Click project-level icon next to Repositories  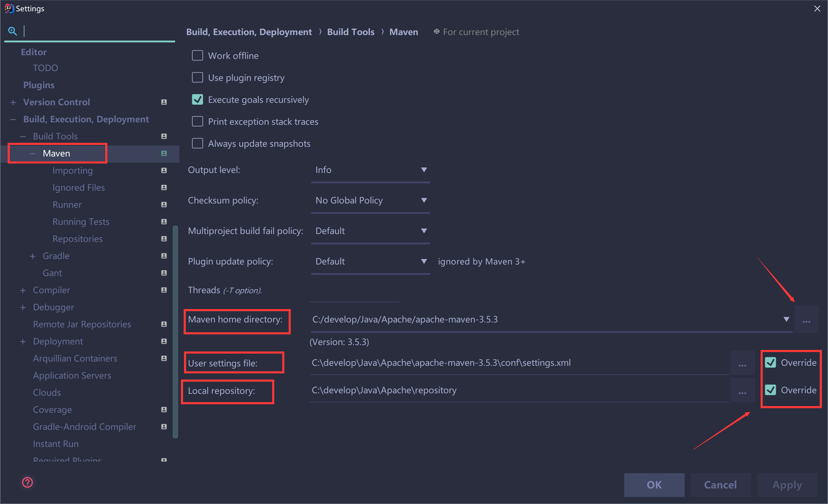(x=164, y=239)
